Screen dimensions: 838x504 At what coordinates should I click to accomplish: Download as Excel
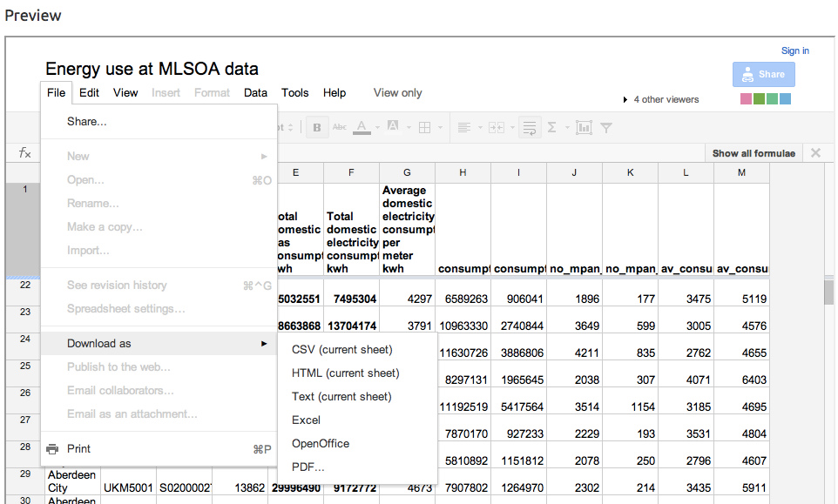point(357,420)
